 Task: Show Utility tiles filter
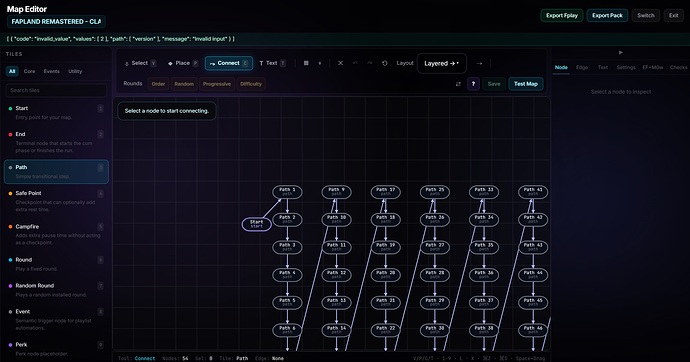pyautogui.click(x=75, y=71)
